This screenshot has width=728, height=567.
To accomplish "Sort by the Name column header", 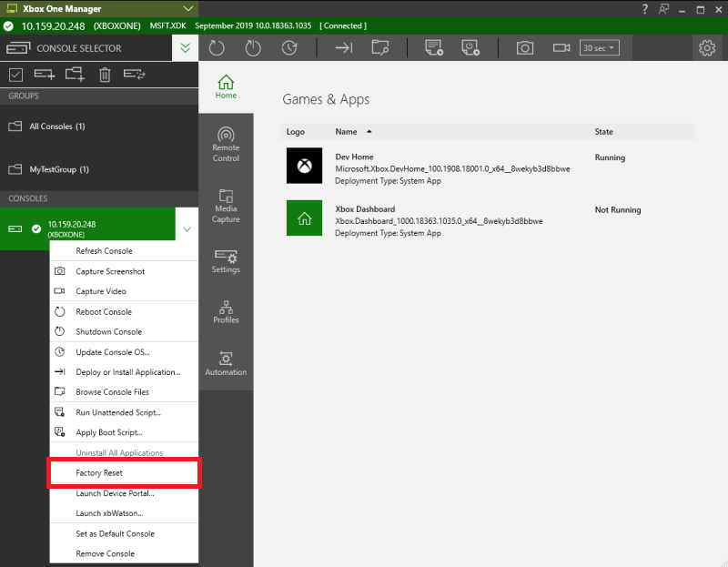I will click(x=347, y=131).
